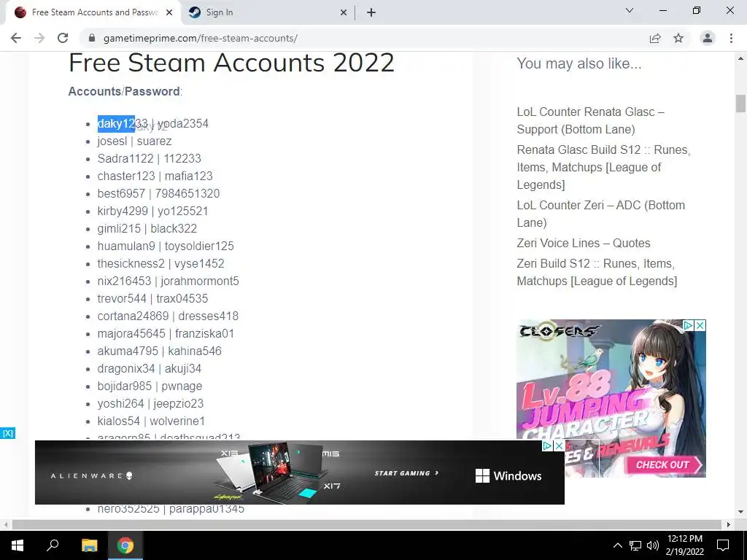747x560 pixels.
Task: Click the 'majora45645 | franziska01' row
Action: pyautogui.click(x=166, y=333)
